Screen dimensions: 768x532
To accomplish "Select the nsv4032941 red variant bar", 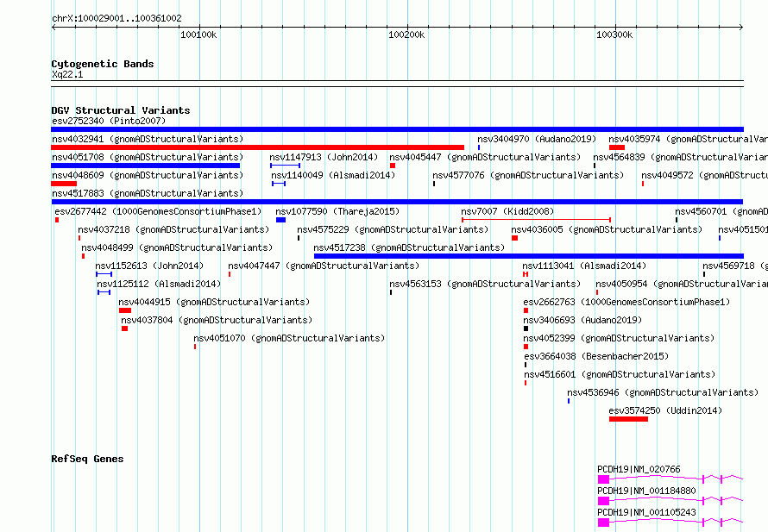I will (x=258, y=147).
